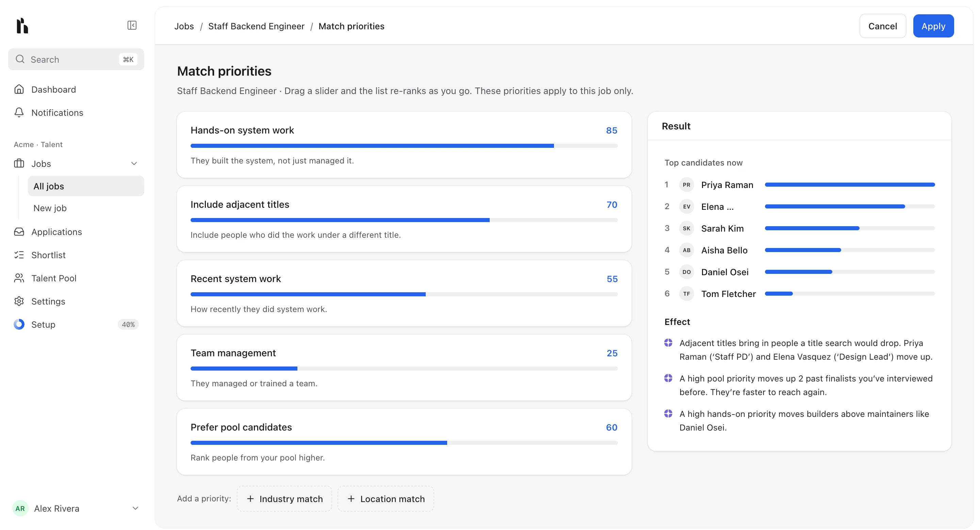The image size is (980, 530).
Task: Click the Staff Backend Engineer breadcrumb
Action: [257, 26]
